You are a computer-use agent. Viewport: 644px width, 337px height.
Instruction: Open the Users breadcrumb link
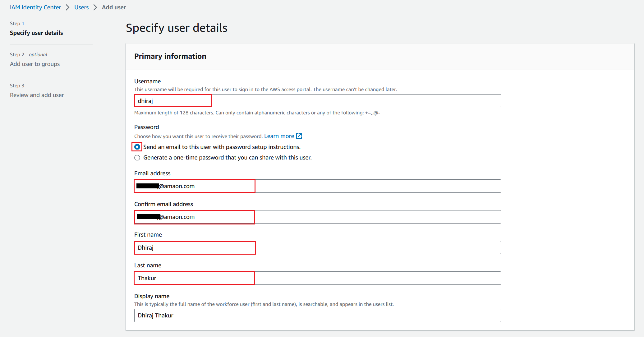(81, 7)
